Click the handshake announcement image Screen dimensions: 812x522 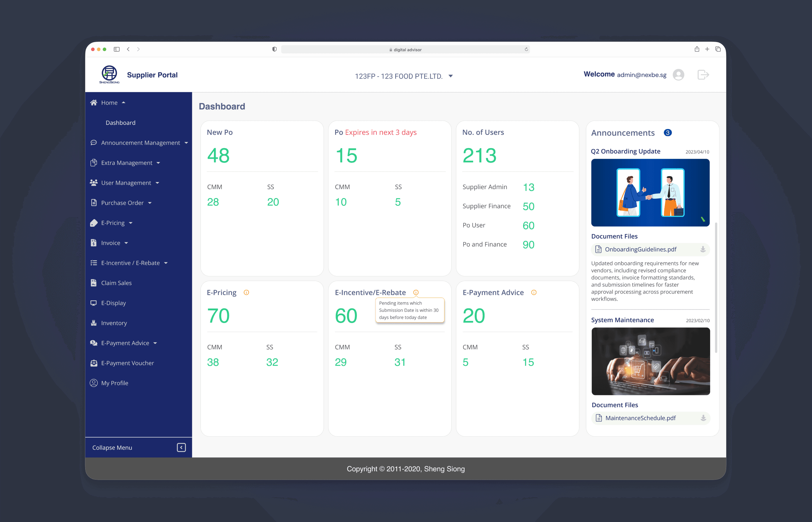point(650,193)
